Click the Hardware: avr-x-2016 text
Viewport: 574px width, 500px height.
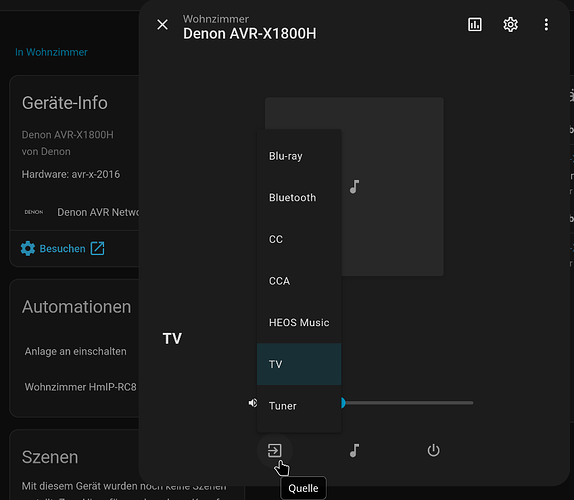click(x=71, y=174)
